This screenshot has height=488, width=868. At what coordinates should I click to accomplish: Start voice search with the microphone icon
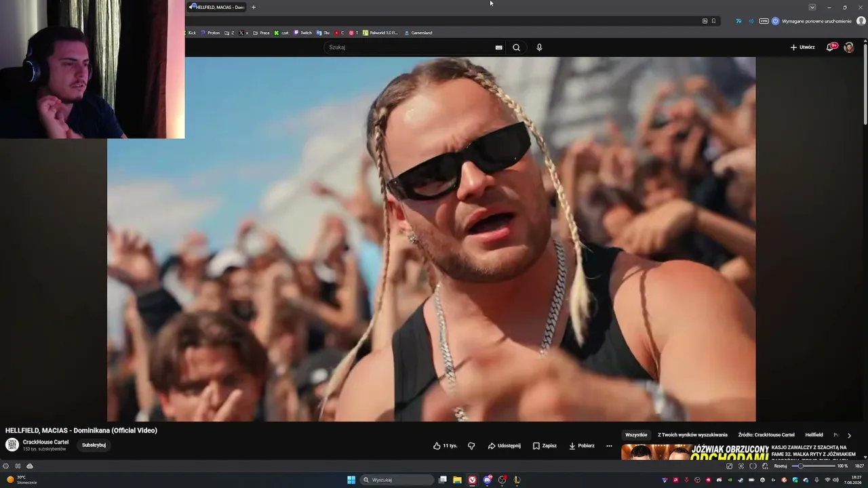pos(539,47)
